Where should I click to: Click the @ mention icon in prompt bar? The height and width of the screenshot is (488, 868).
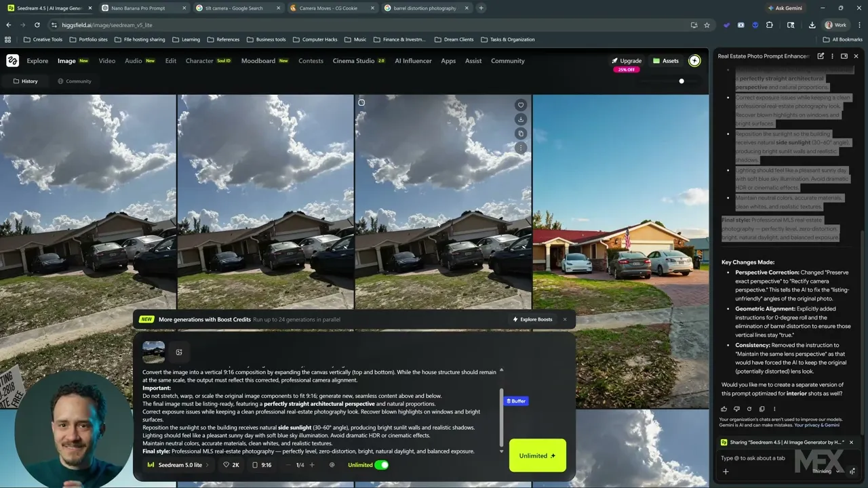[332, 465]
